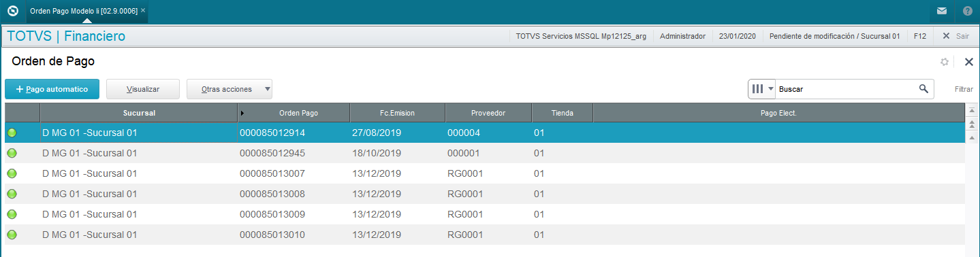The image size is (980, 257).
Task: Select order number 000085013010
Action: tap(272, 235)
